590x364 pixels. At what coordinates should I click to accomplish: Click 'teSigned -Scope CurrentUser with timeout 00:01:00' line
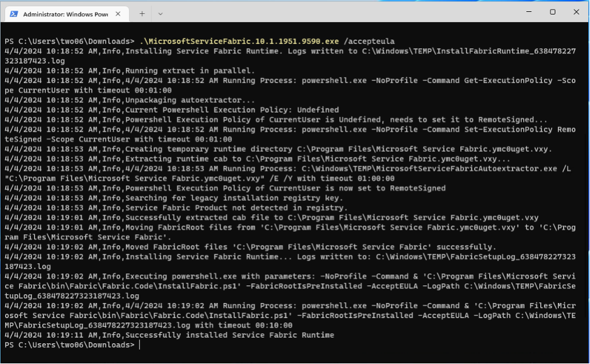118,139
